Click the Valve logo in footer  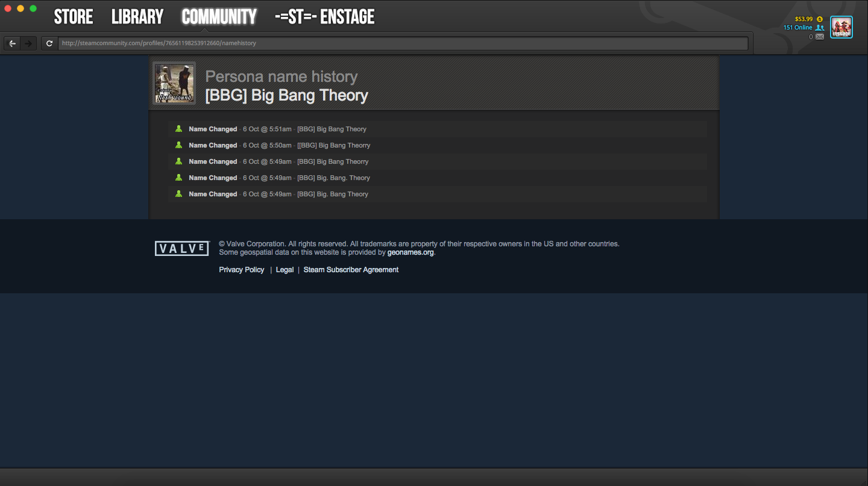[x=182, y=248]
